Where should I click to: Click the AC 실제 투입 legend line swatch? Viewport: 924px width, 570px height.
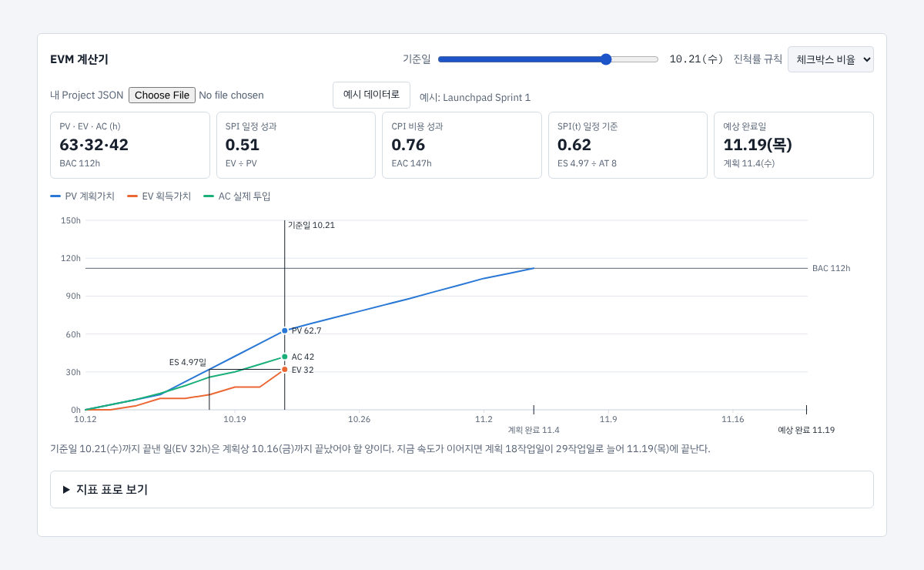point(209,196)
